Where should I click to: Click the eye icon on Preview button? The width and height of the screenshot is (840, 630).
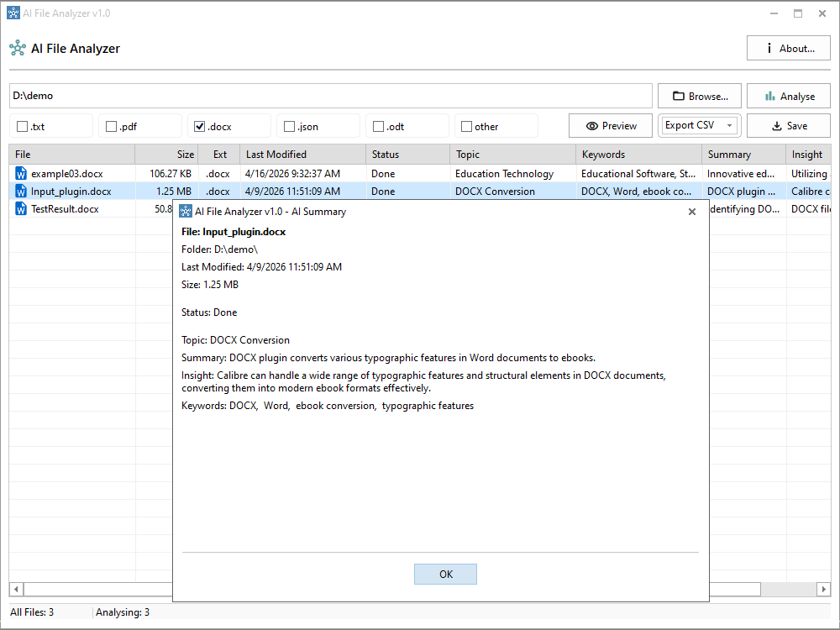point(592,126)
